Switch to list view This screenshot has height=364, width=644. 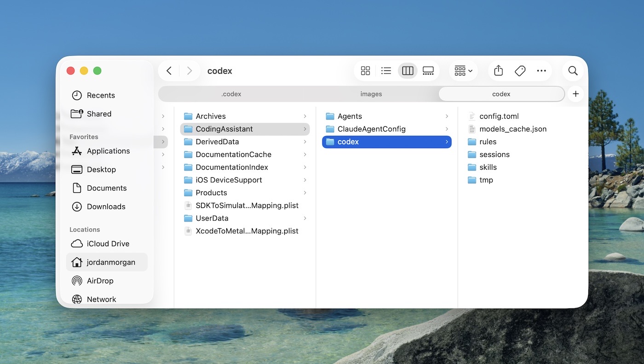386,71
